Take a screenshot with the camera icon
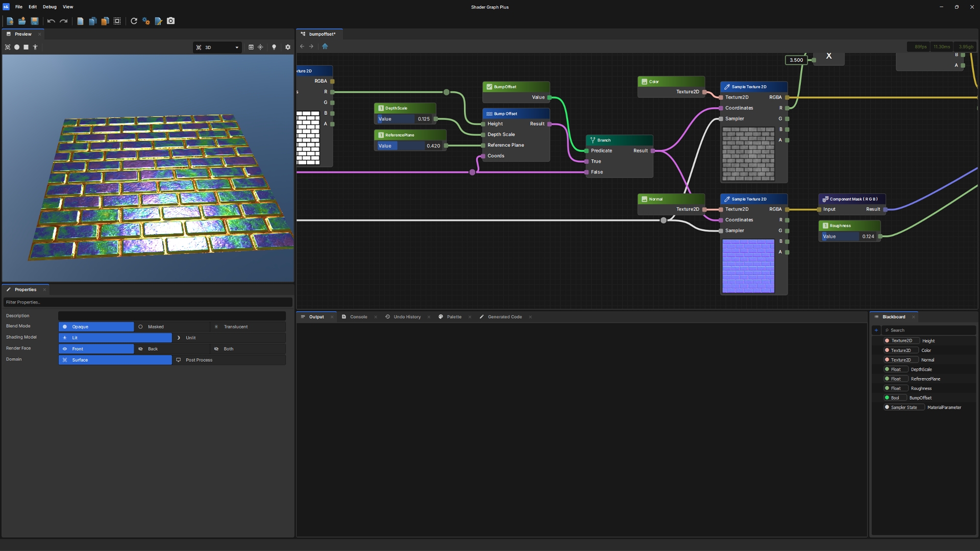980x551 pixels. (x=171, y=21)
